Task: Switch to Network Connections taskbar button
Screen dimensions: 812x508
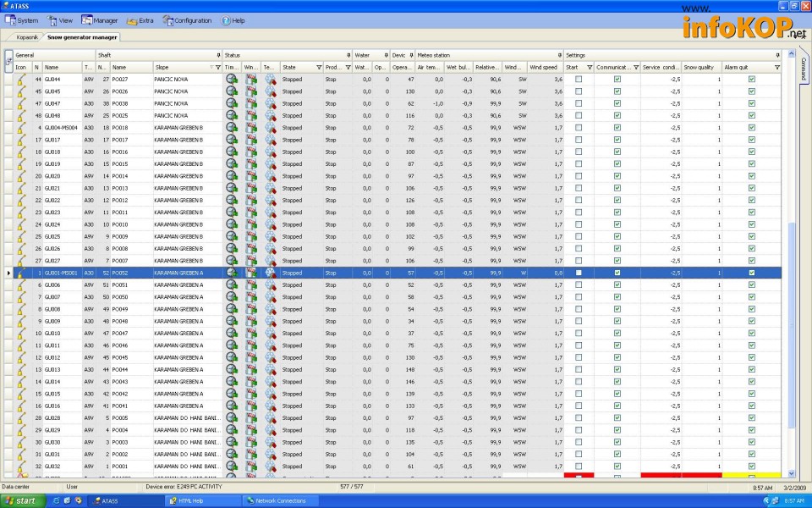Action: (279, 500)
